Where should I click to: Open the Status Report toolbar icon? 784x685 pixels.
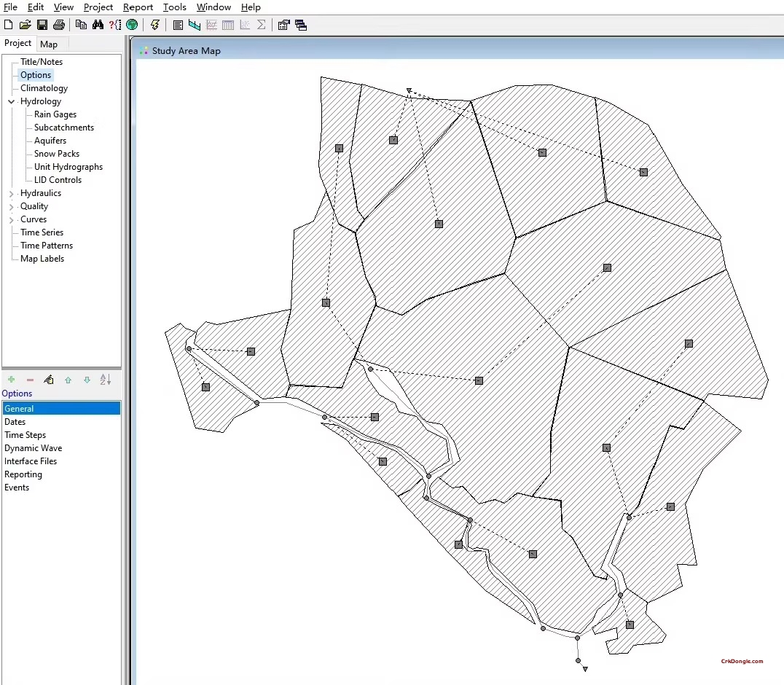[178, 25]
